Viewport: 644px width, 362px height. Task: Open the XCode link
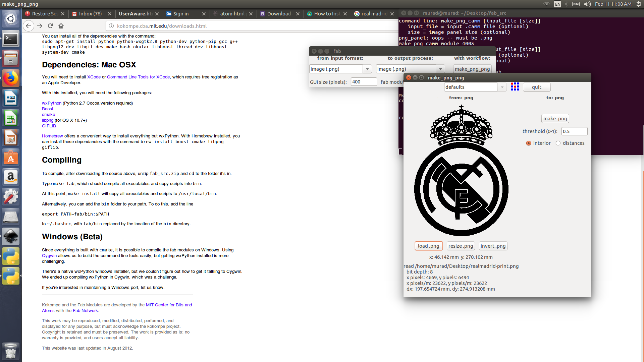tap(94, 77)
